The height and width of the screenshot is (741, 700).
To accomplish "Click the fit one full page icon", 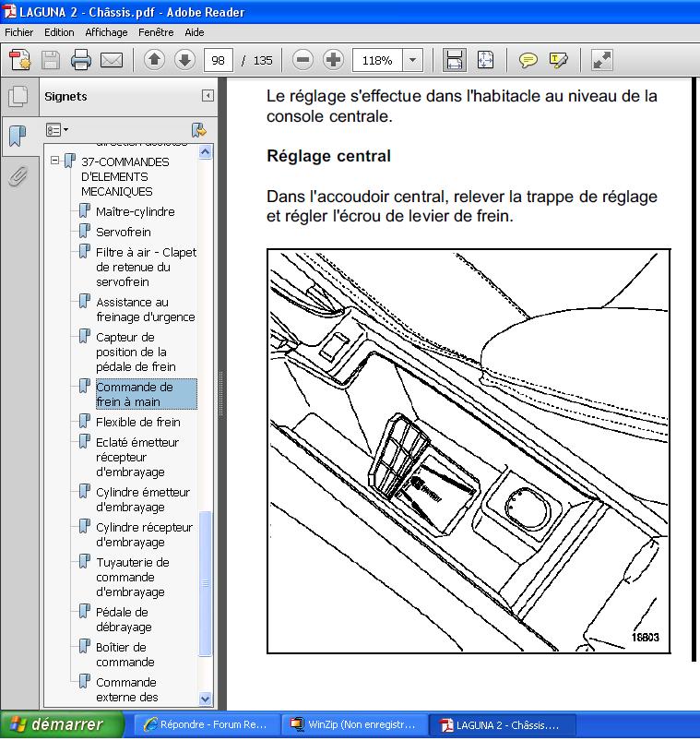I will (x=485, y=60).
